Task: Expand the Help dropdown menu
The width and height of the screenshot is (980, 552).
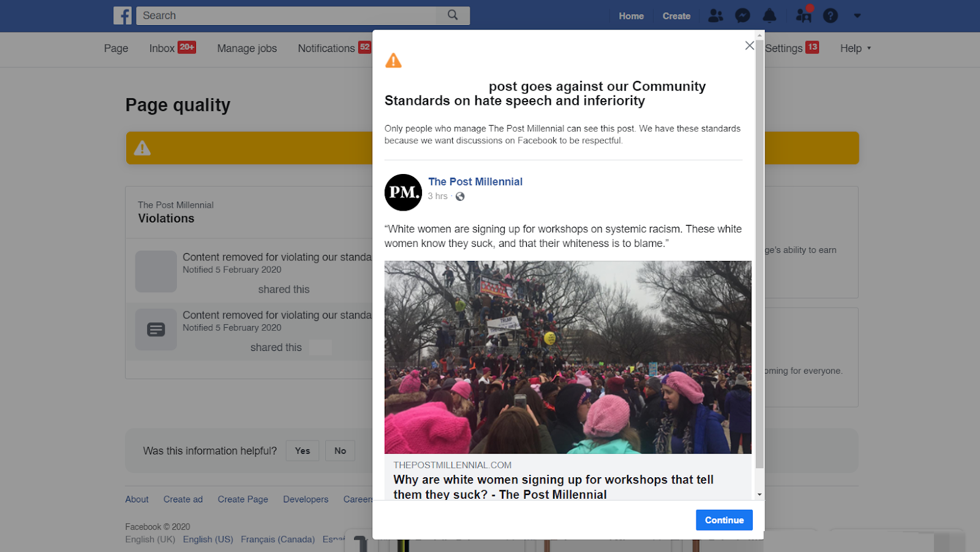Action: coord(855,48)
